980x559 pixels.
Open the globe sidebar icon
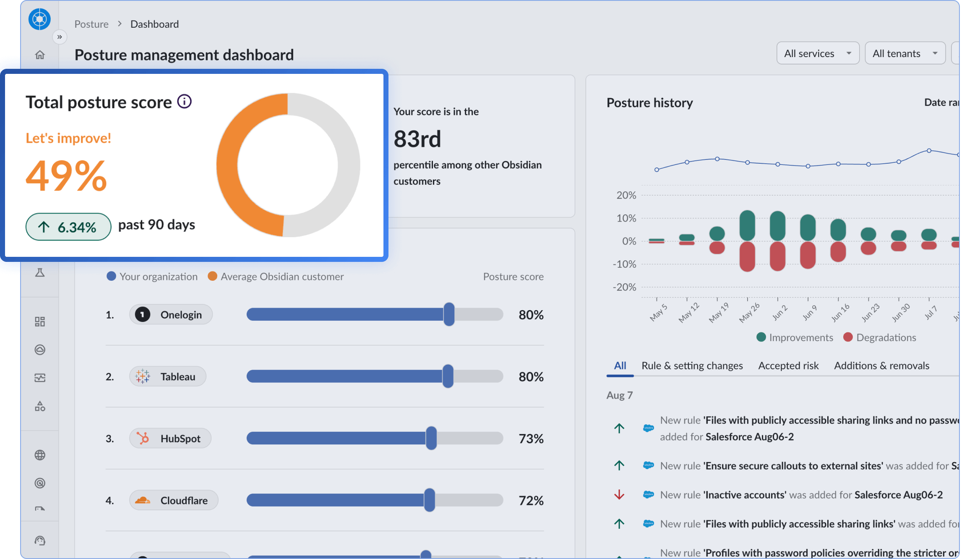coord(40,455)
